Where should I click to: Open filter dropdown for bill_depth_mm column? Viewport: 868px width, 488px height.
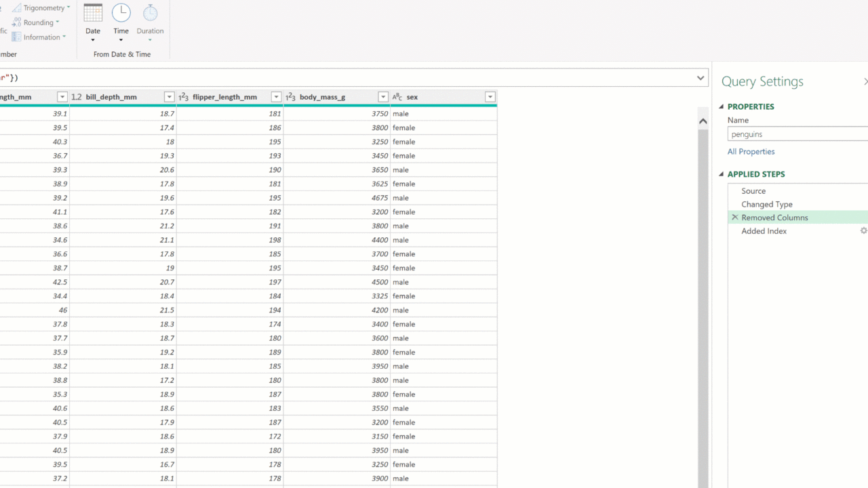169,97
